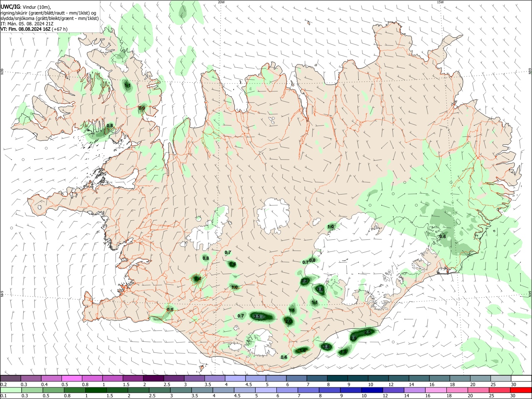Click the 3.6 precipitation value on the map

click(x=320, y=289)
